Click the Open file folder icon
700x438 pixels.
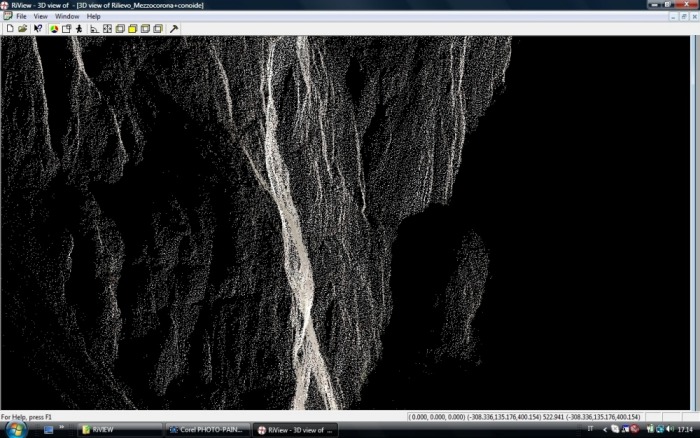(22, 29)
